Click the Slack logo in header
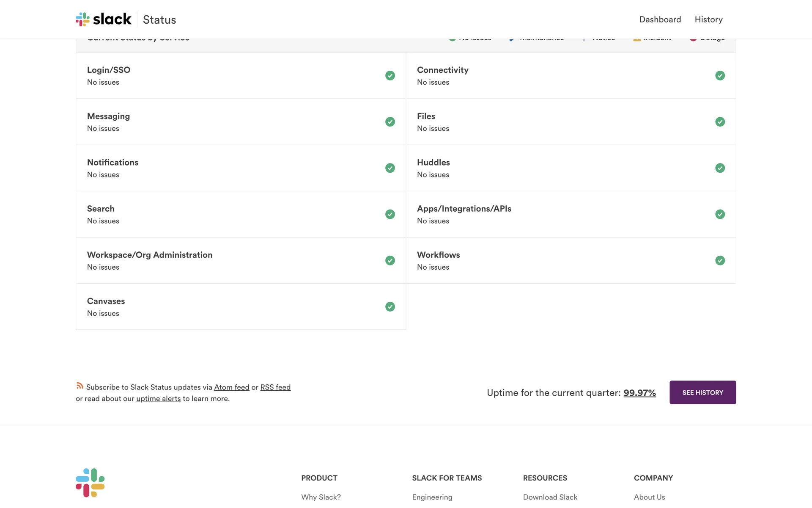Screen dimensions: 812x508 click(104, 19)
